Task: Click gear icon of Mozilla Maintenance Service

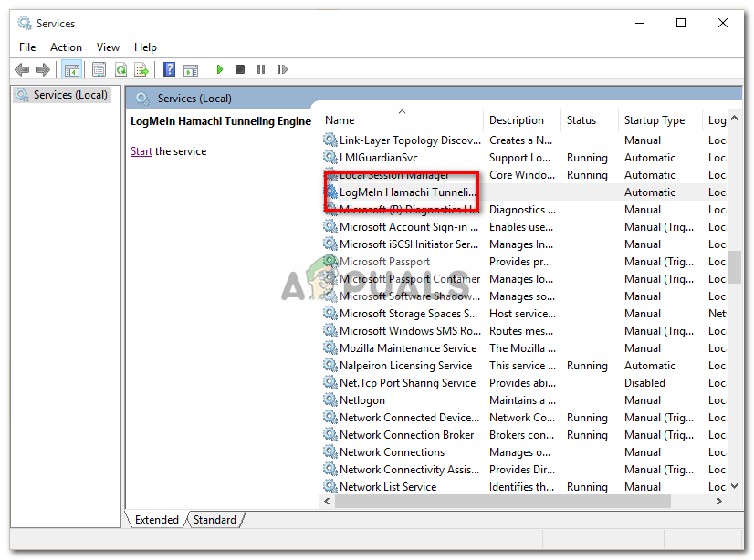Action: [330, 347]
